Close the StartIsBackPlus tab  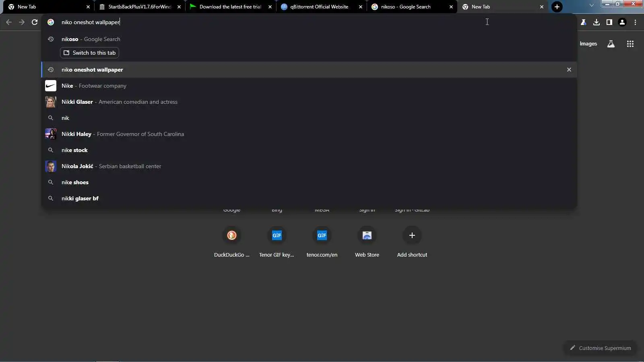click(179, 7)
